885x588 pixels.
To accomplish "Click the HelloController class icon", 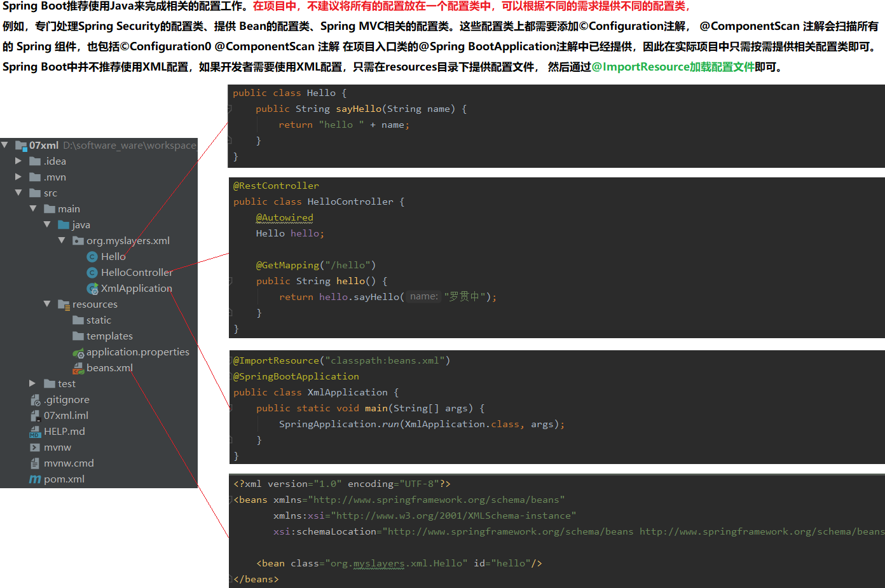I will pos(92,273).
